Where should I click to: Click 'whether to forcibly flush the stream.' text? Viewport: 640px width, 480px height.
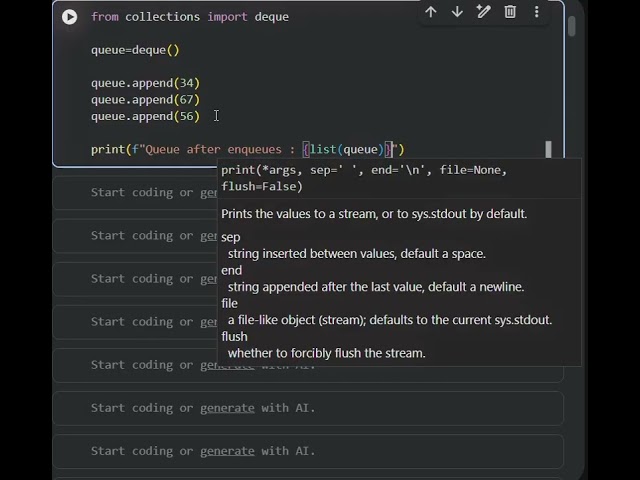[327, 353]
